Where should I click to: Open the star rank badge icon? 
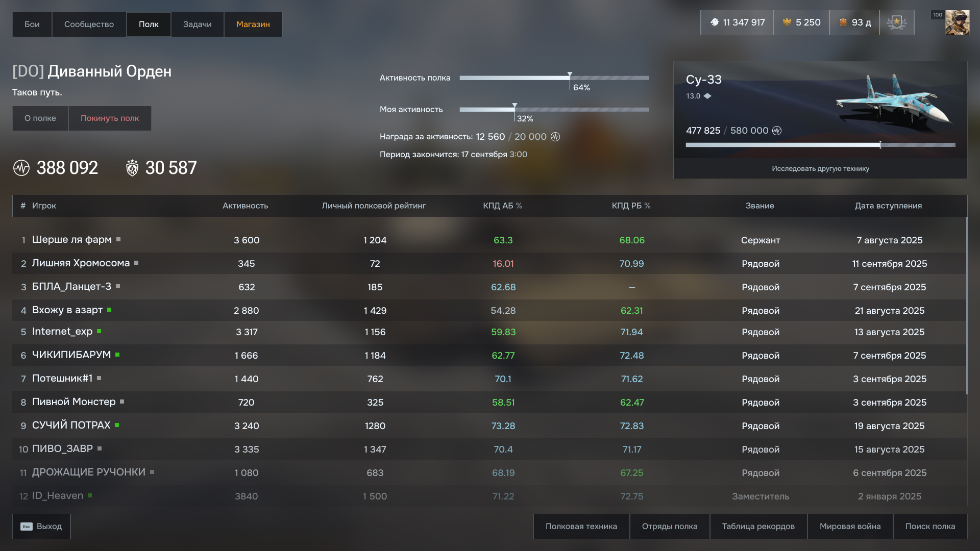[896, 22]
